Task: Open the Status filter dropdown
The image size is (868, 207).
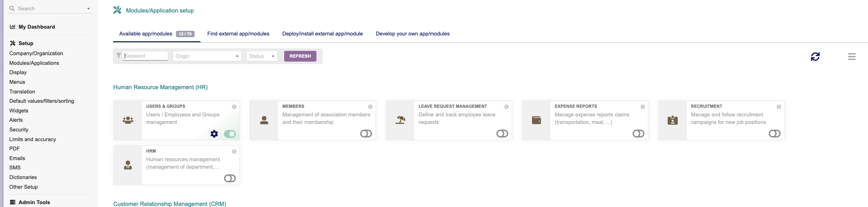Action: coord(262,56)
